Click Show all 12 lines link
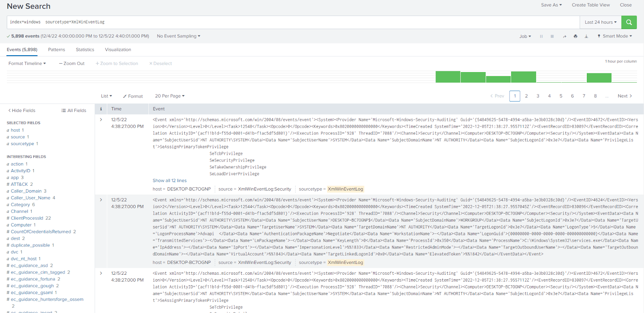The image size is (644, 313). (169, 180)
